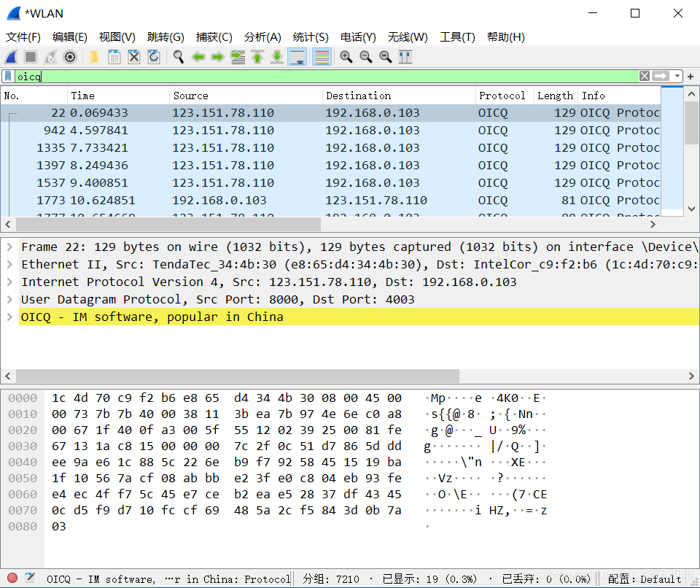Click the expert information red circle
This screenshot has height=588, width=700.
(x=12, y=579)
